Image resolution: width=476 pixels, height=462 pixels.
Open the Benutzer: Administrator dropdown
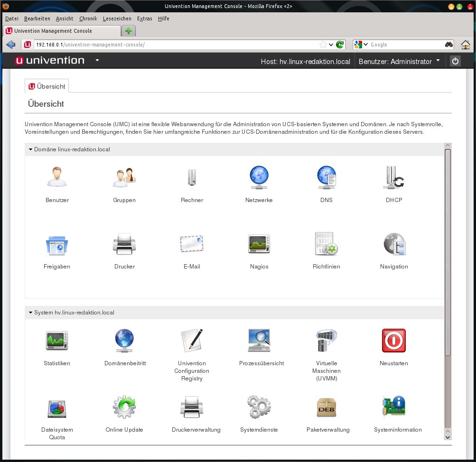tap(399, 62)
